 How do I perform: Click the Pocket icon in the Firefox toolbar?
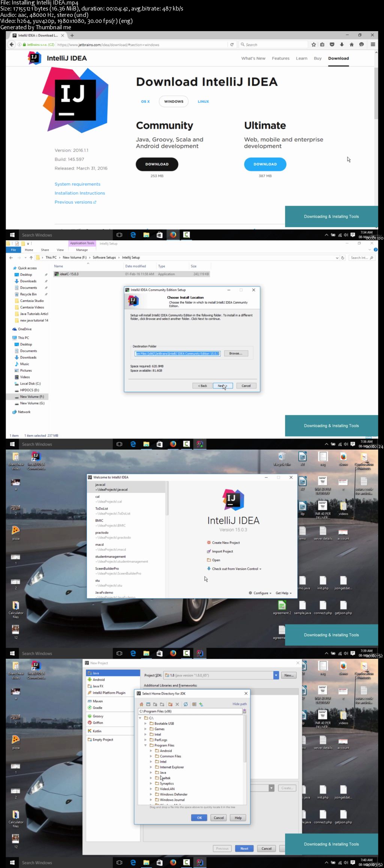(332, 45)
